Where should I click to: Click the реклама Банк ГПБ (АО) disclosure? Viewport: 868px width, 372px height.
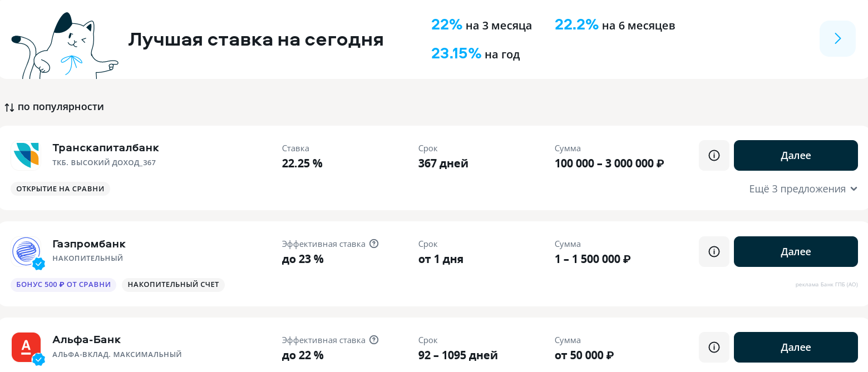click(827, 284)
